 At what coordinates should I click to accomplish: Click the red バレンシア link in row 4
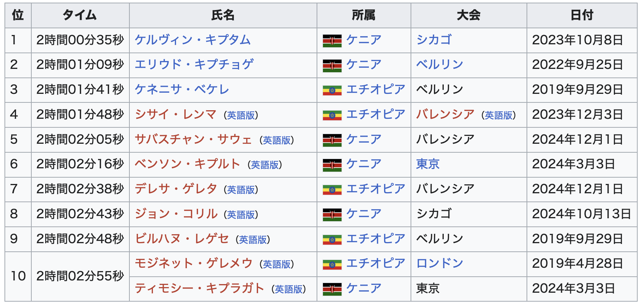tap(445, 114)
